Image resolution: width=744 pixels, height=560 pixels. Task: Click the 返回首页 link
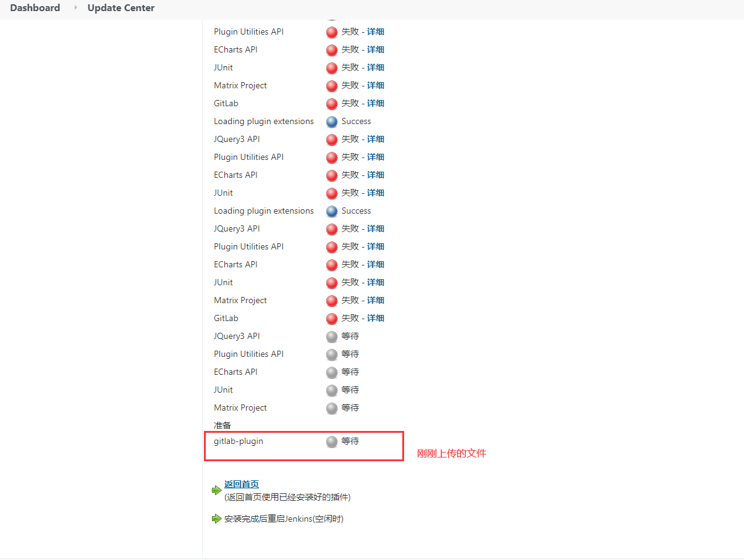click(x=242, y=485)
